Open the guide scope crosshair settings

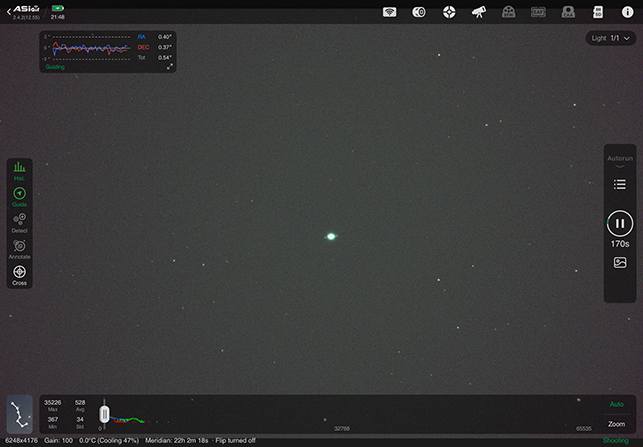point(449,12)
